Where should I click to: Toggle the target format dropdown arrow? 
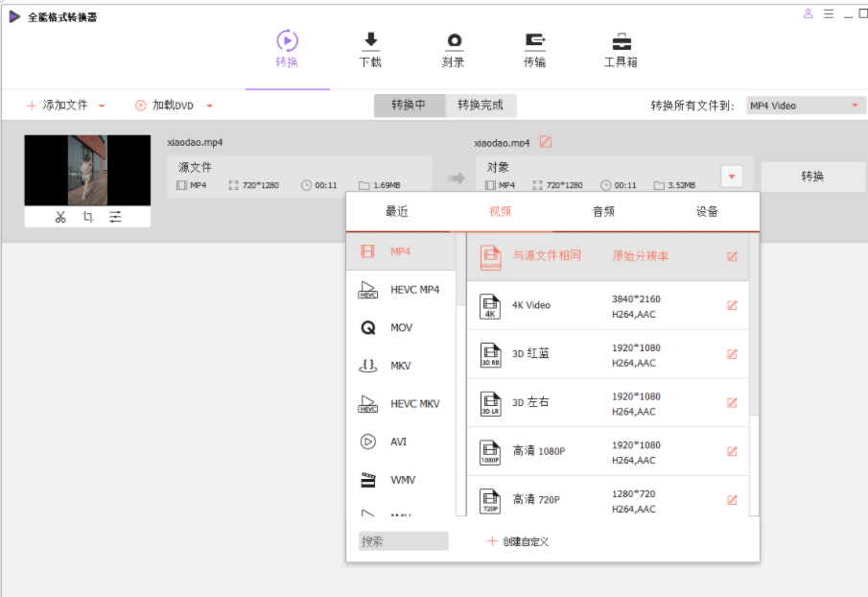click(732, 177)
